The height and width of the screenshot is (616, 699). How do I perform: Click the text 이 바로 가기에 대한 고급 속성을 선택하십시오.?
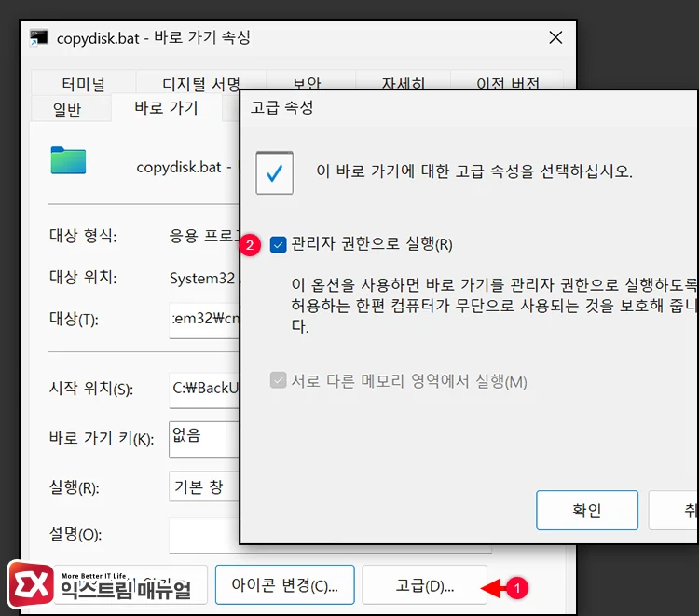click(x=474, y=171)
